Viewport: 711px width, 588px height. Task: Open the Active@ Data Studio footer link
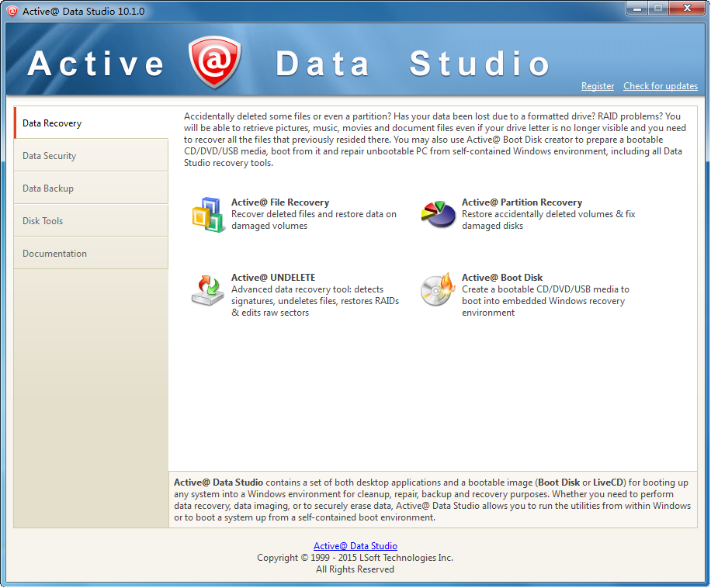[355, 546]
